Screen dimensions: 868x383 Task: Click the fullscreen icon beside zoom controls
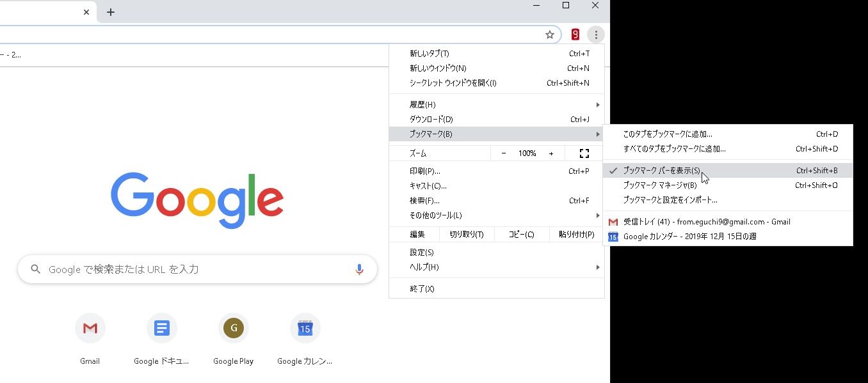click(x=583, y=153)
